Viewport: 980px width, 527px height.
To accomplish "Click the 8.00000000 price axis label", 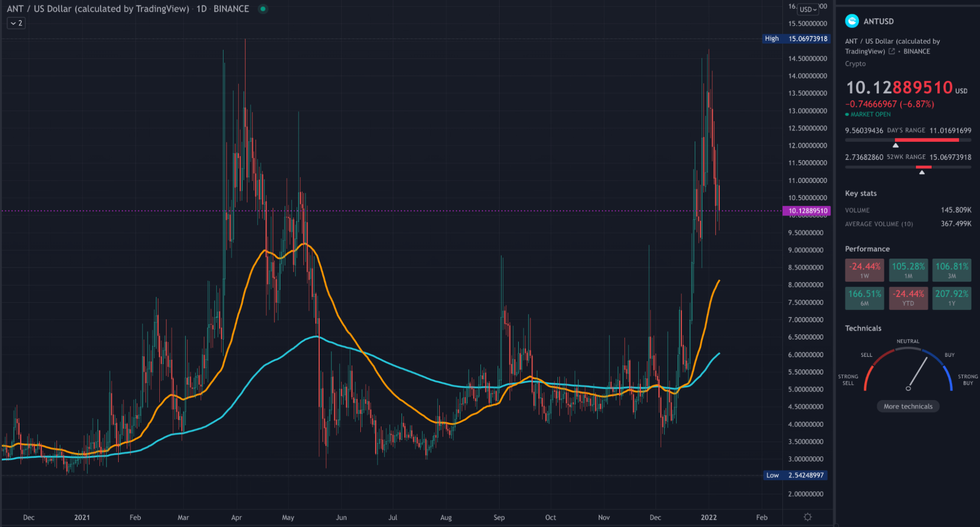I will click(805, 285).
